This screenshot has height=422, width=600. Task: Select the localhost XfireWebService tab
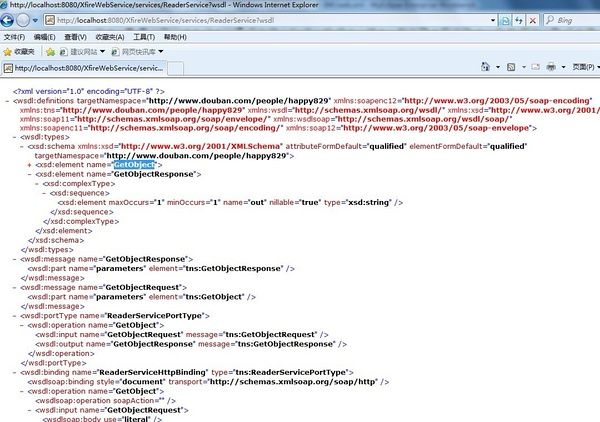pyautogui.click(x=83, y=68)
